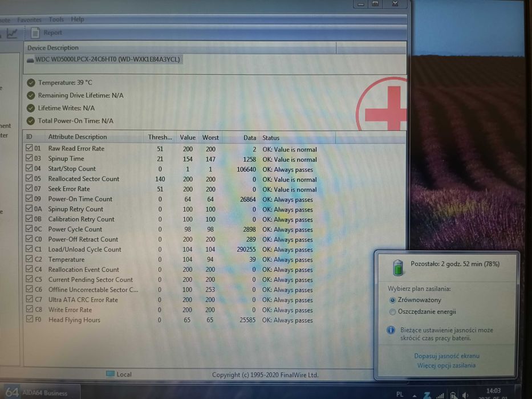This screenshot has width=532, height=399.
Task: Toggle checkbox for 07 Seek Error Rate
Action: [x=29, y=188]
